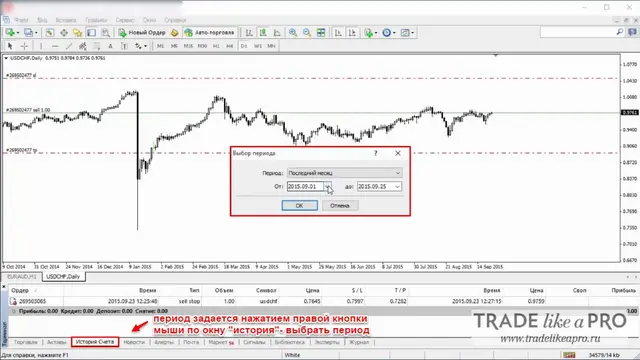640x360 pixels.
Task: Switch chart to Japanese candlesticks
Action: coord(263,33)
